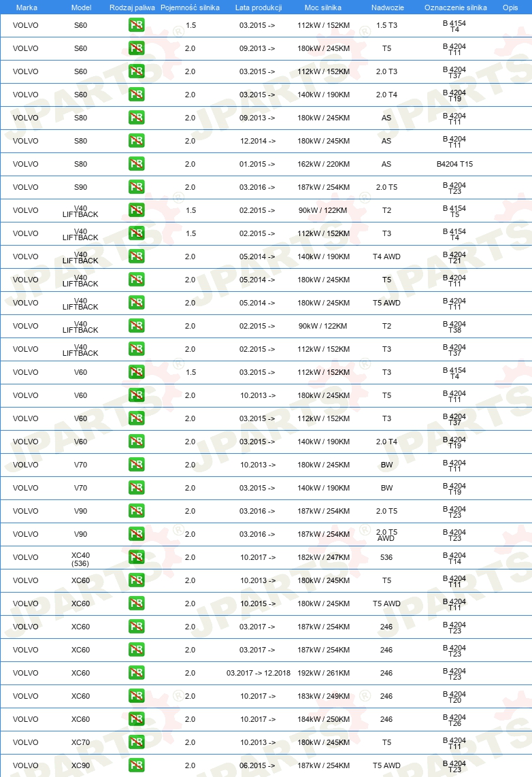Click the fuel icon in the XC40 (536) row

pos(136,557)
